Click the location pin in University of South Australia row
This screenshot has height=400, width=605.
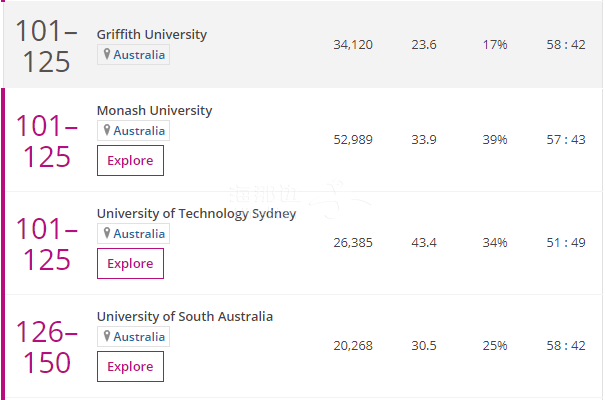point(107,336)
